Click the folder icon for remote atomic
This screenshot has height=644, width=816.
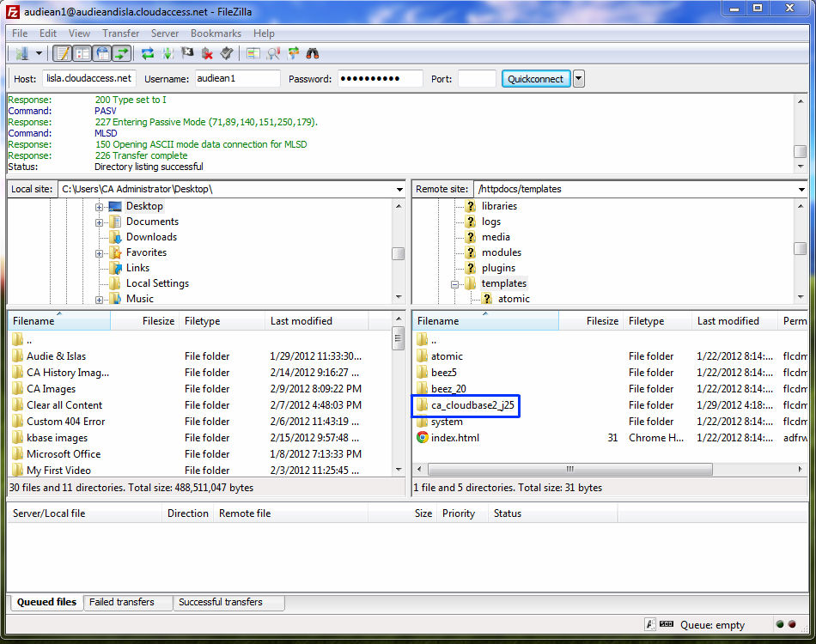pos(422,355)
